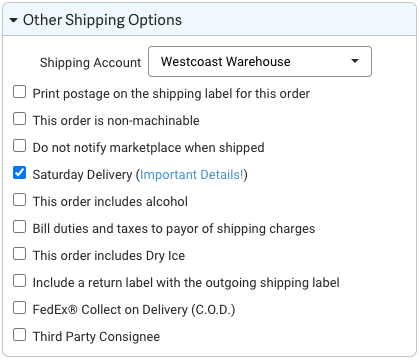Collapse the Other Shipping Options triangle
This screenshot has height=361, width=420.
click(13, 20)
